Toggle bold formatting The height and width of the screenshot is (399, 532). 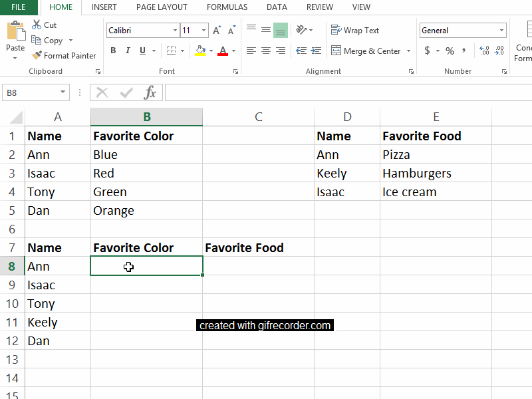coord(113,51)
